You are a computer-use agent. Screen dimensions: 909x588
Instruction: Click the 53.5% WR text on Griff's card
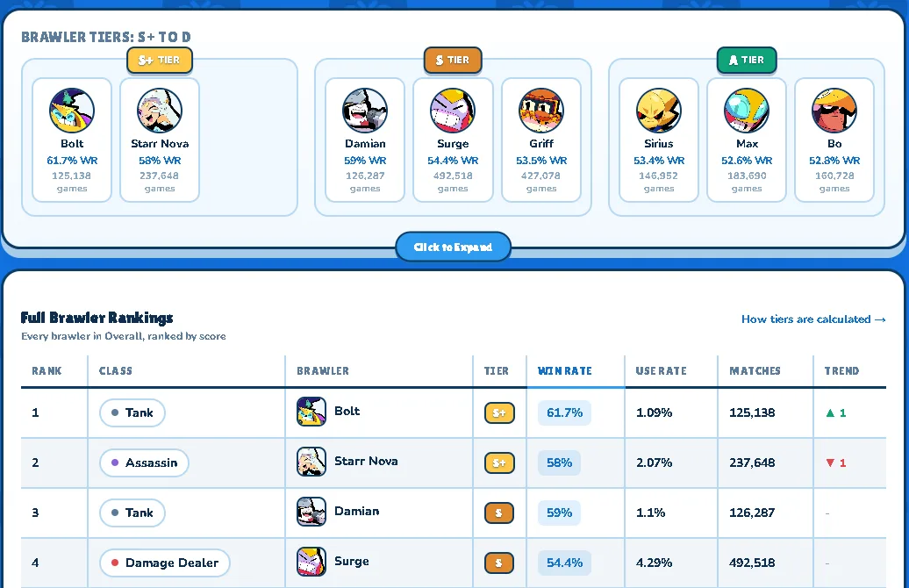pyautogui.click(x=540, y=161)
